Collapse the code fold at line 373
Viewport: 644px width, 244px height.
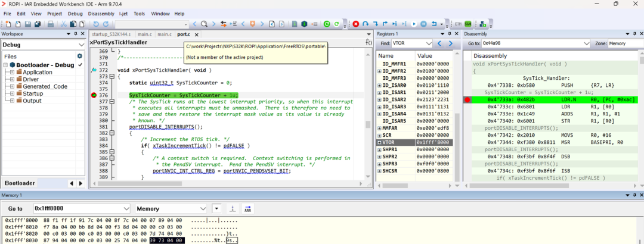(112, 77)
